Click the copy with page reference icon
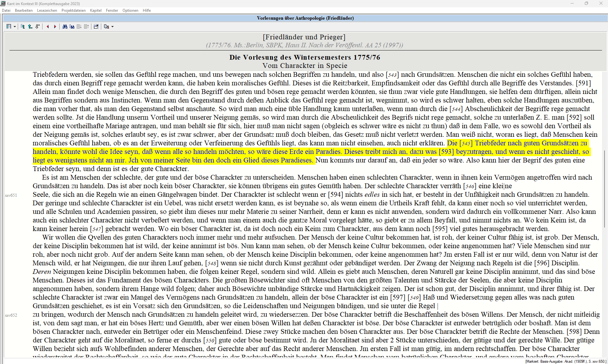This screenshot has width=608, height=364. point(107,27)
